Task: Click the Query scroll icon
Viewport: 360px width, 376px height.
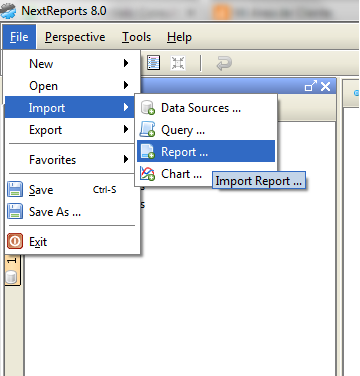Action: point(148,129)
